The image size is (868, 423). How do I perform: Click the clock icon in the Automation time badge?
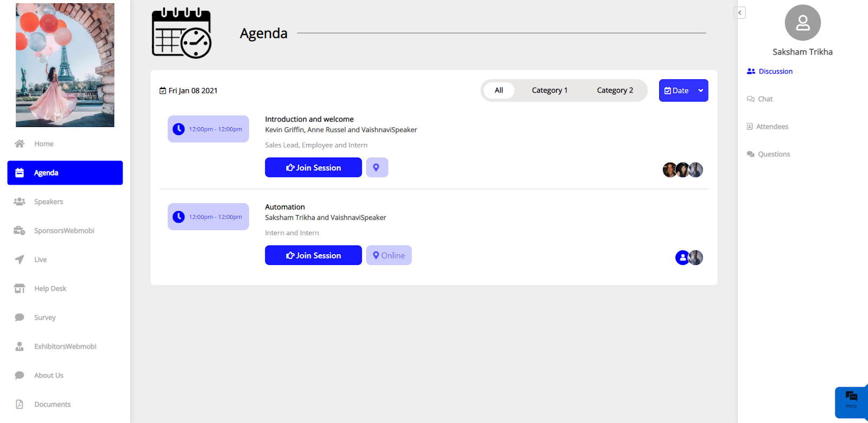tap(178, 217)
